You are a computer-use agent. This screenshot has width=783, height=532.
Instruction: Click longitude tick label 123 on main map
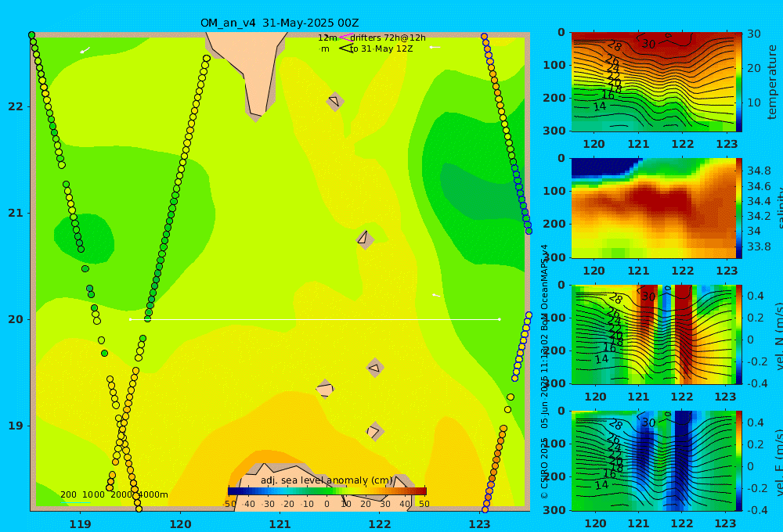479,524
